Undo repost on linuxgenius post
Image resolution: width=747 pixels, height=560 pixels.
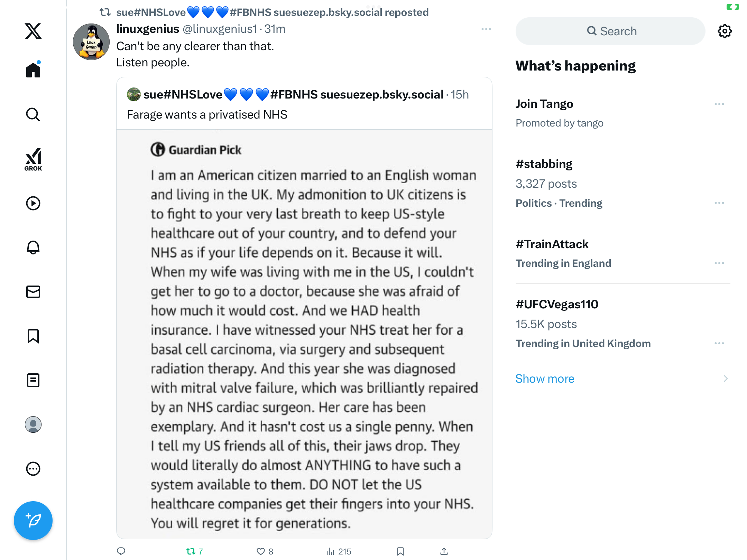click(191, 551)
